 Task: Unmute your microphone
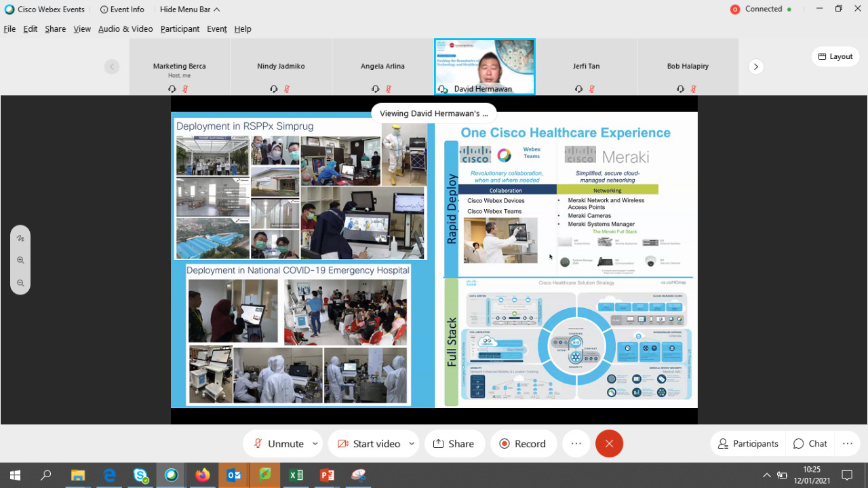tap(278, 444)
